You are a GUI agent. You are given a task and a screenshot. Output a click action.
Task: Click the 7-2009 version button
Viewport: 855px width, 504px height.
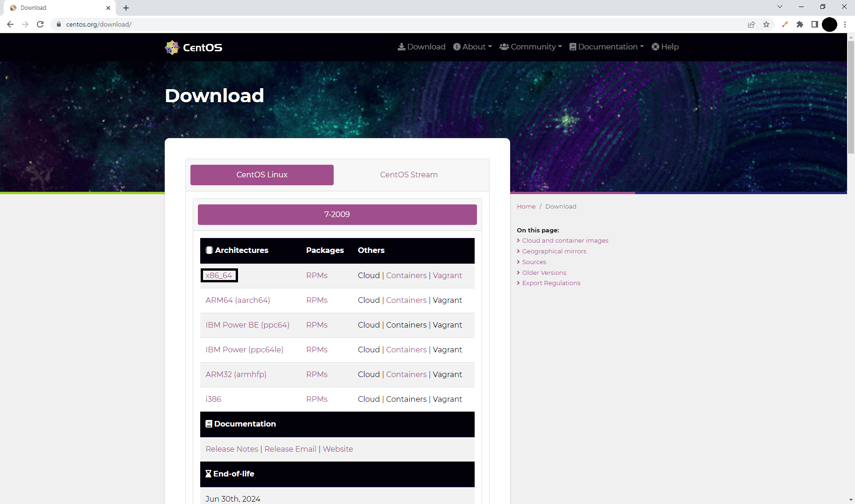[337, 215]
